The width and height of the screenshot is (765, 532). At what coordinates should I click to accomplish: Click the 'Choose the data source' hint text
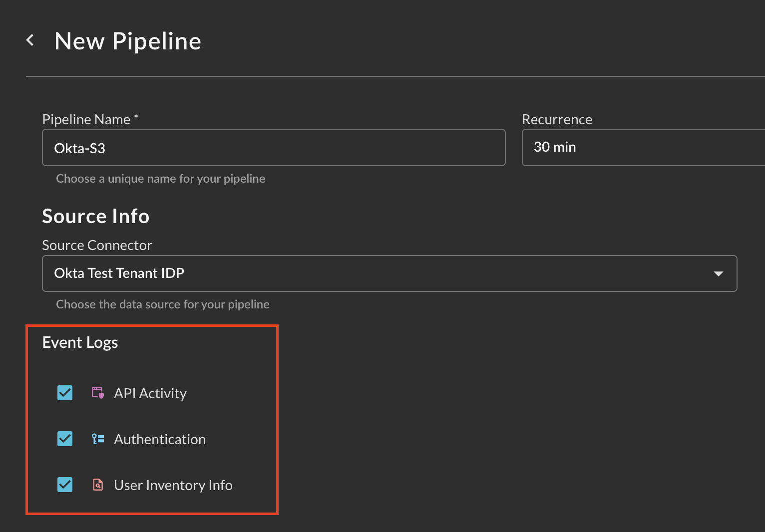point(163,304)
